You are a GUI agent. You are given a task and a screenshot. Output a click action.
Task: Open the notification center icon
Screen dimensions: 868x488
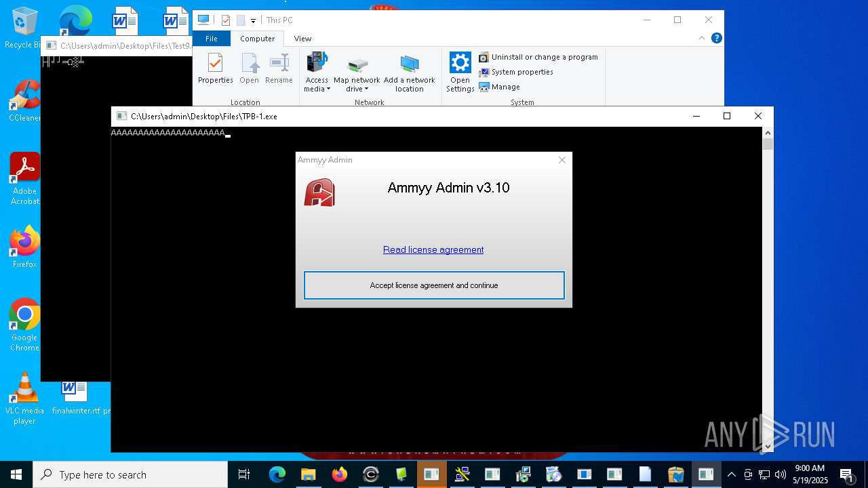(846, 474)
